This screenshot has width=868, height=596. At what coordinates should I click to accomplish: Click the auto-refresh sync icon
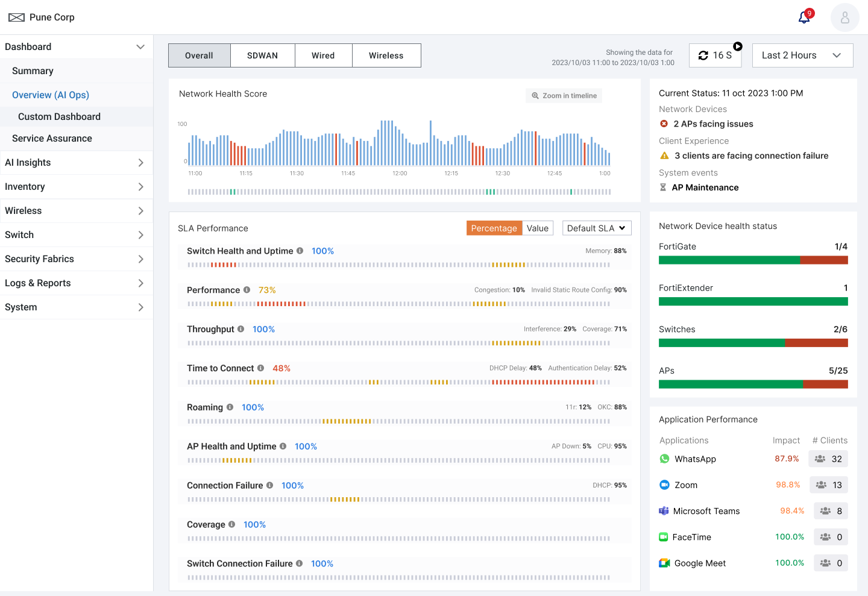703,55
